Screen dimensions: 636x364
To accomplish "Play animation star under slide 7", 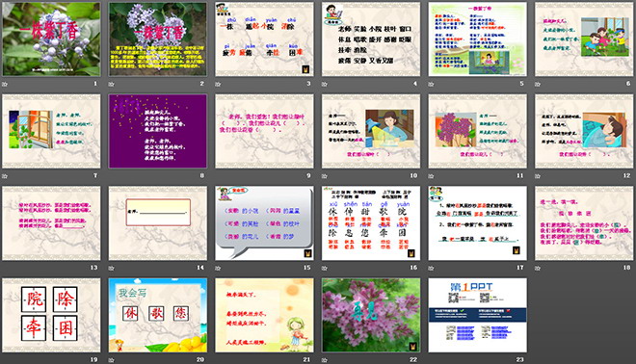I will (5, 176).
